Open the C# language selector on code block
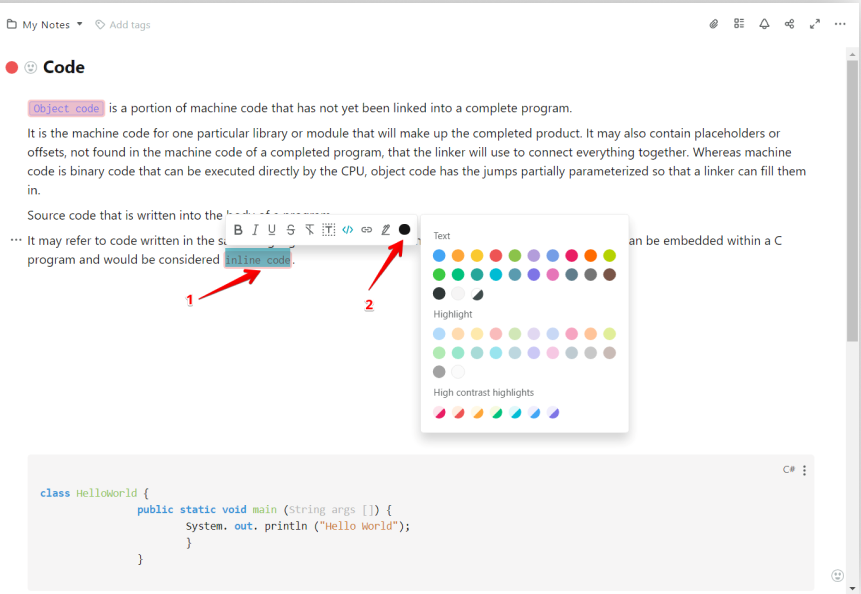 coord(788,469)
